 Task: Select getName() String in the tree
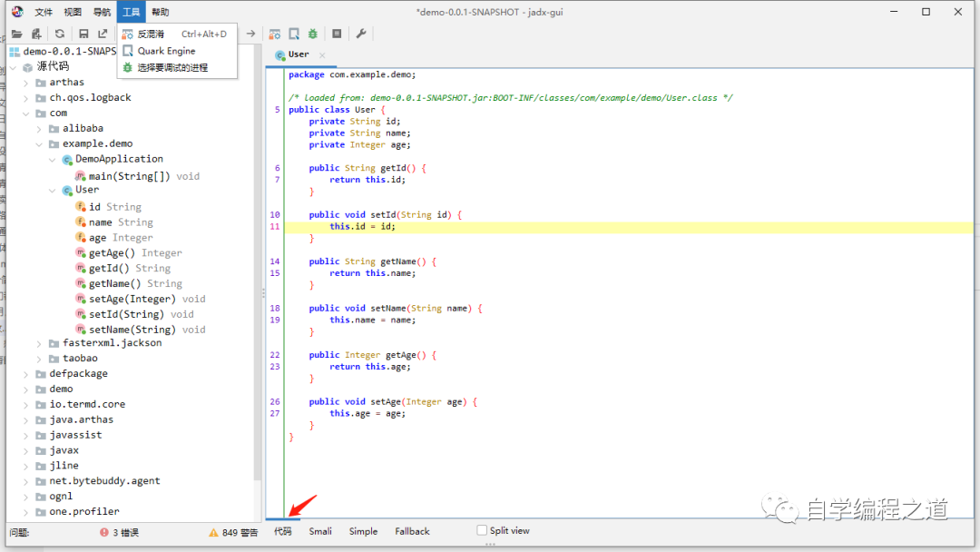(x=135, y=284)
